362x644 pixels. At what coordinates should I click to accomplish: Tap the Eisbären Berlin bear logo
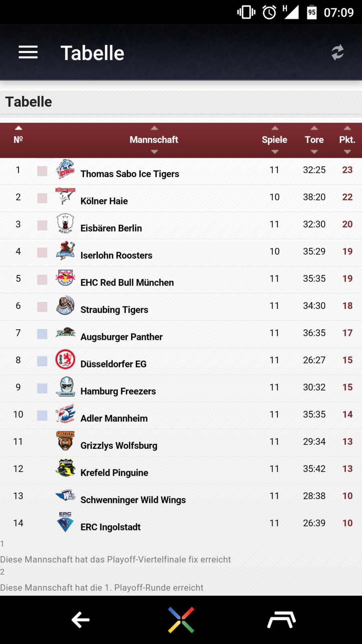(65, 223)
